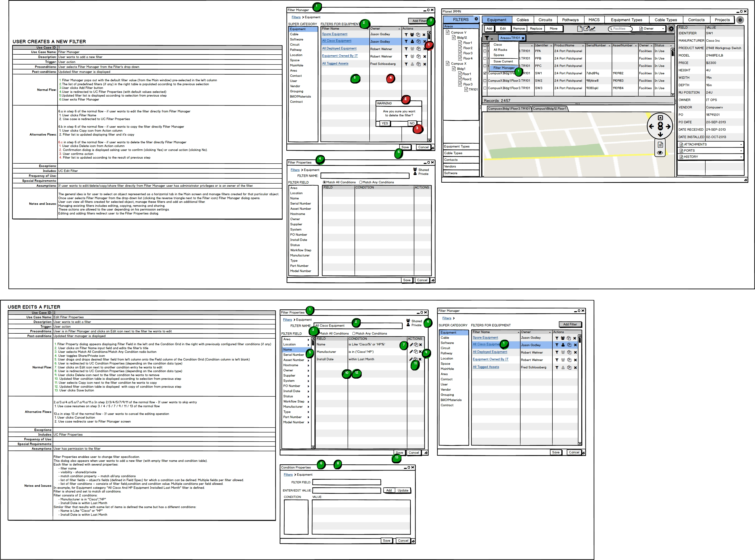The height and width of the screenshot is (560, 755).
Task: Switch to the Cables tab
Action: tap(523, 20)
